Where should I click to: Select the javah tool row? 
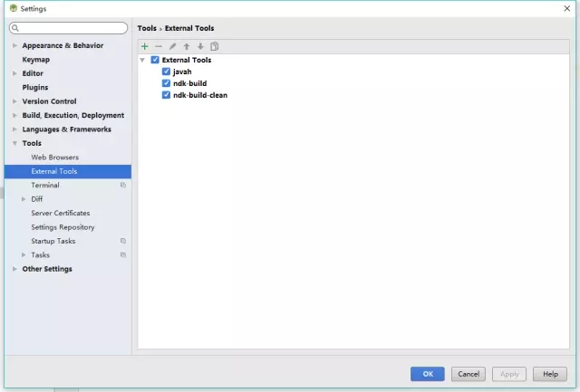(x=182, y=72)
